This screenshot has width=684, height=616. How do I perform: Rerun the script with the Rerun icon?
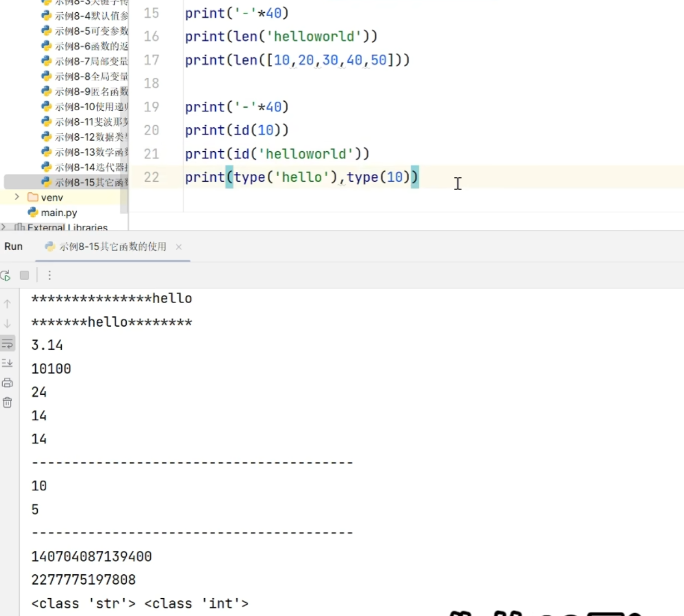(x=6, y=275)
